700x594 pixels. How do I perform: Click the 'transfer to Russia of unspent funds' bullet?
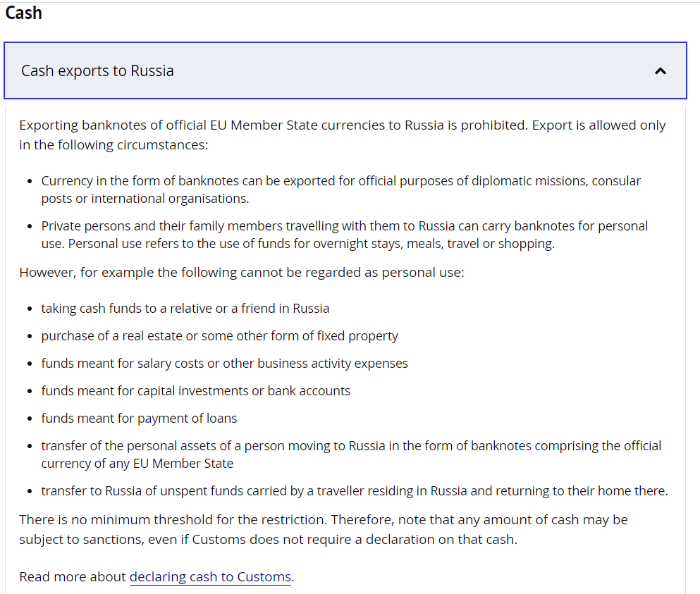click(x=355, y=491)
